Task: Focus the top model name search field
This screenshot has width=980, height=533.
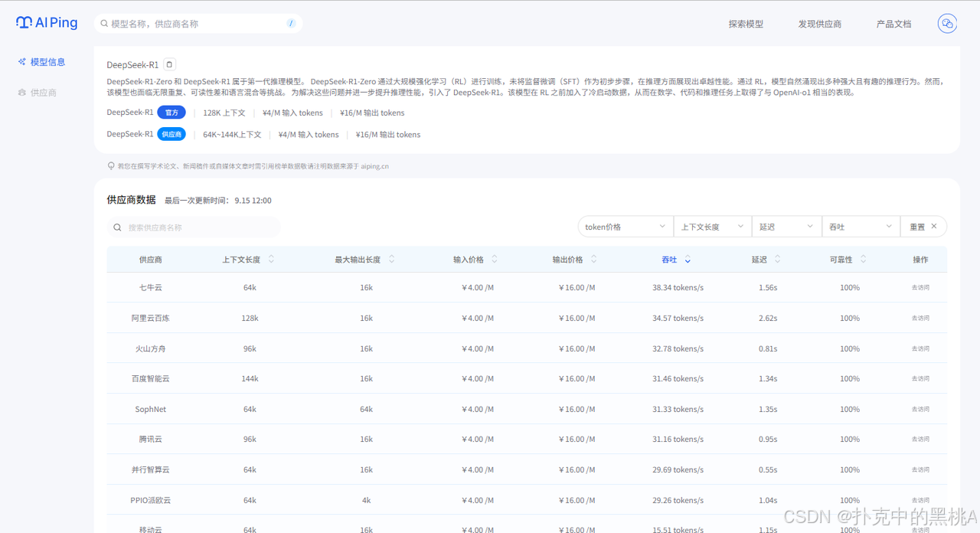Action: (198, 24)
